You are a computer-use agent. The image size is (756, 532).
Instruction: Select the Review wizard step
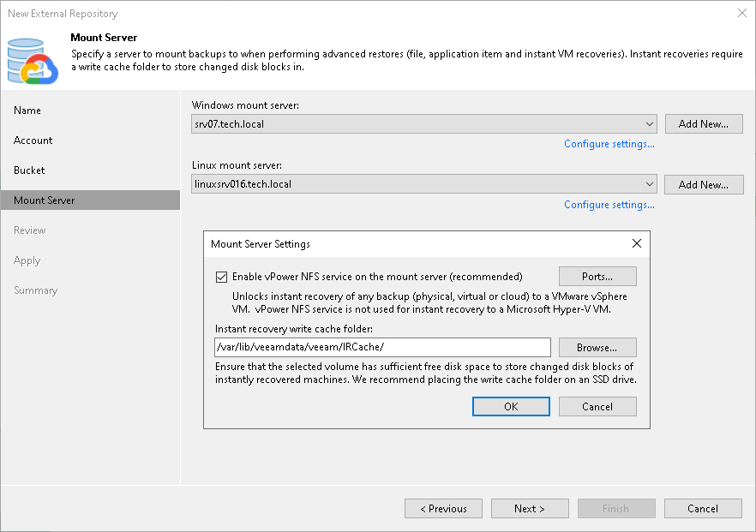coord(29,230)
